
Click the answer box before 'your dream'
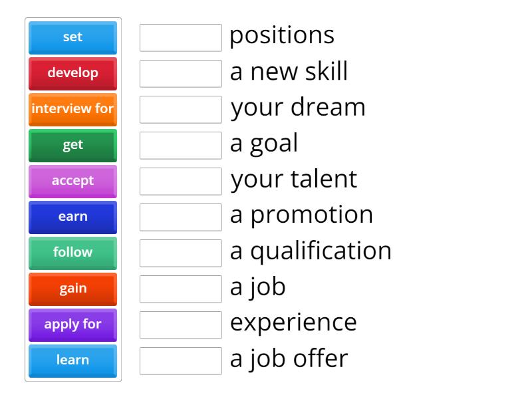pos(181,110)
